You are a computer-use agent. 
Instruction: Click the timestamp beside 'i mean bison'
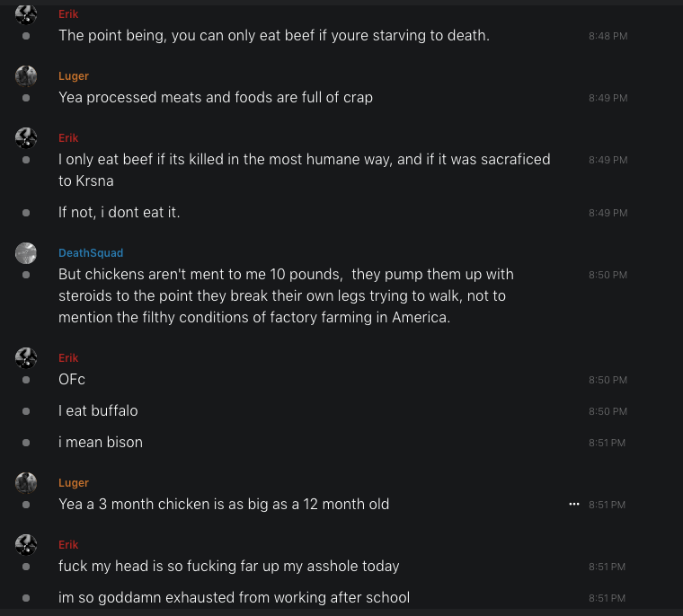coord(608,443)
